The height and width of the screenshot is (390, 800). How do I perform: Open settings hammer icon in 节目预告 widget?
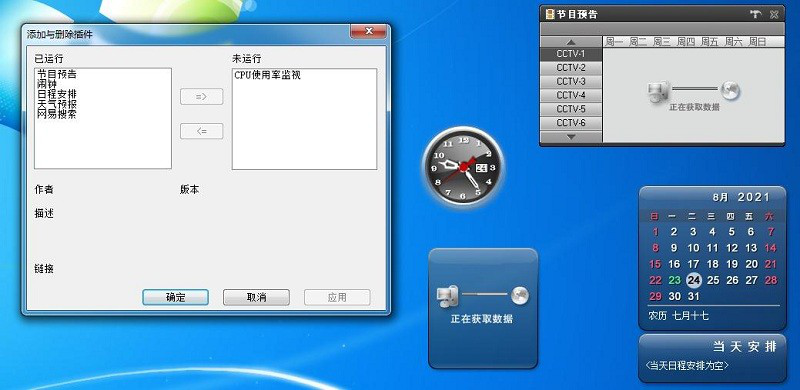pos(756,14)
